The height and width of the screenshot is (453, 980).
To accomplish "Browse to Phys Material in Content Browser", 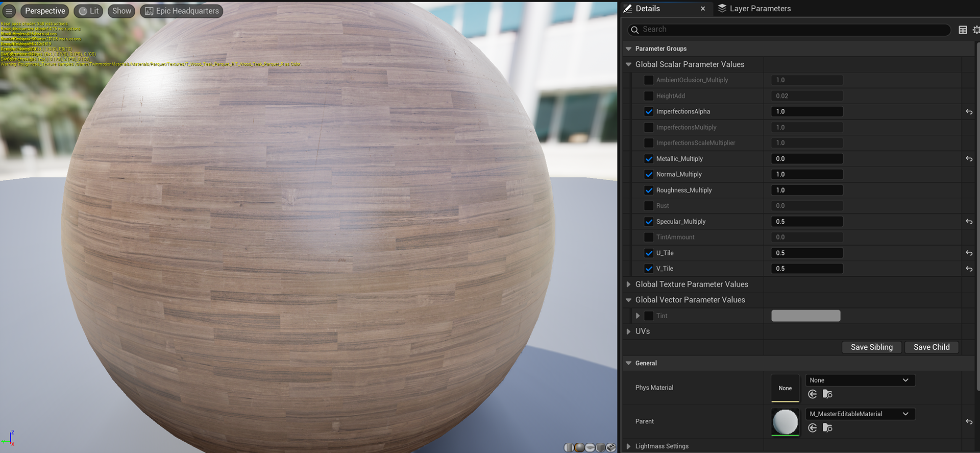I will click(x=827, y=394).
